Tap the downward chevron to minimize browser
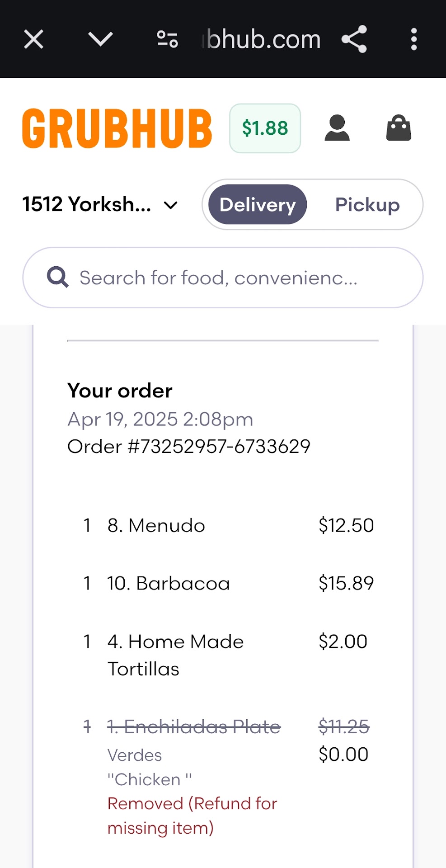Image resolution: width=446 pixels, height=868 pixels. pyautogui.click(x=100, y=39)
